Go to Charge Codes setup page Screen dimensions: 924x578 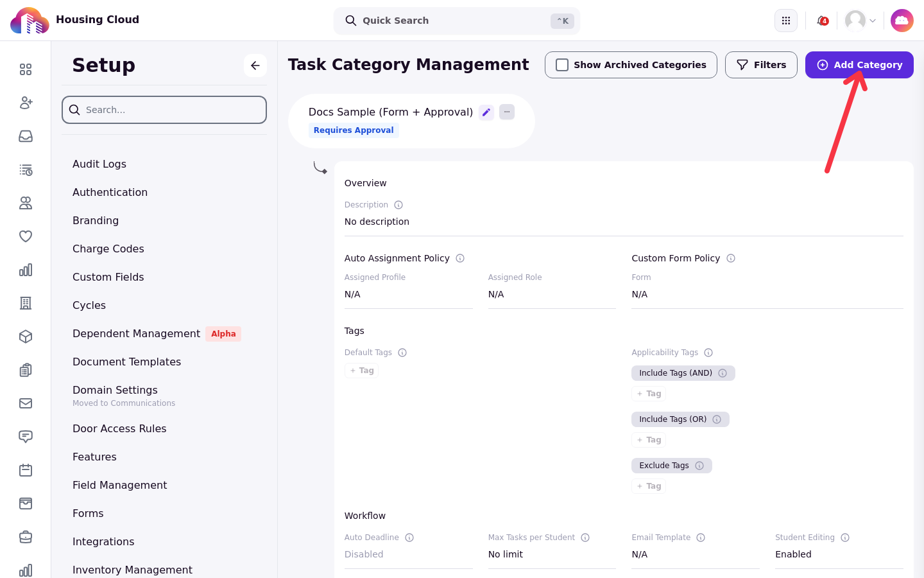pyautogui.click(x=108, y=249)
